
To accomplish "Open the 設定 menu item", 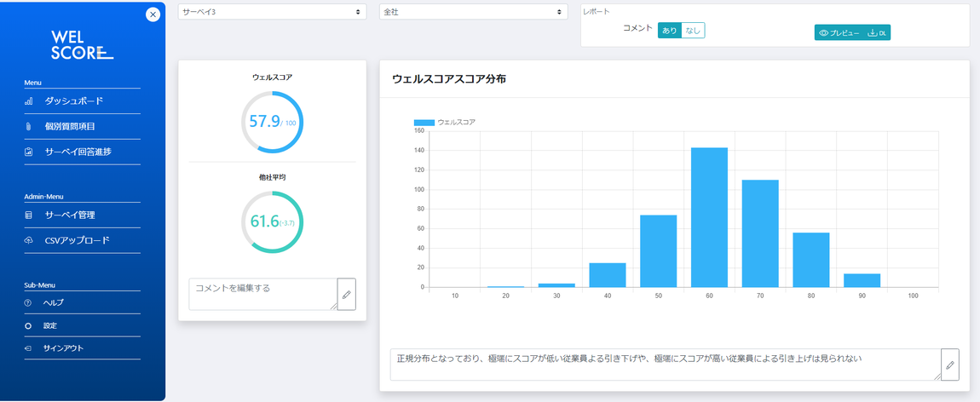I will coord(50,325).
